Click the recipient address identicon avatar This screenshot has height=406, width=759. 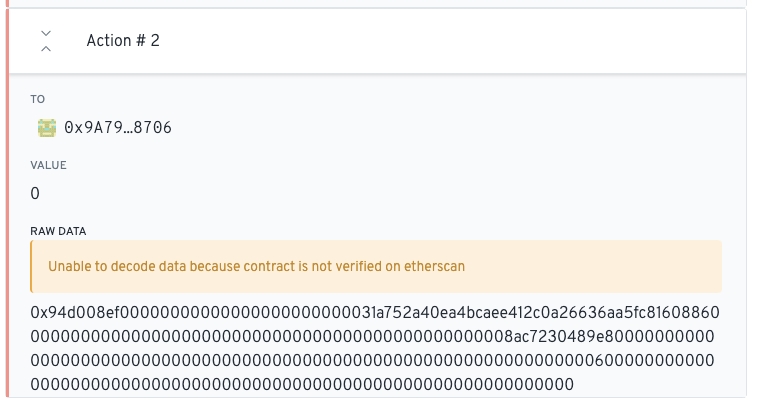pos(46,128)
